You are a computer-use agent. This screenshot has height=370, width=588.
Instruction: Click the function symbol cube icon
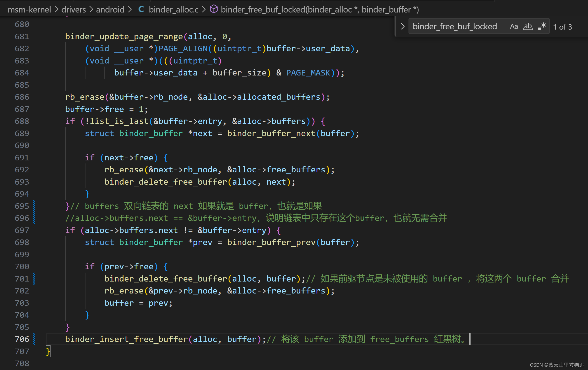click(214, 9)
